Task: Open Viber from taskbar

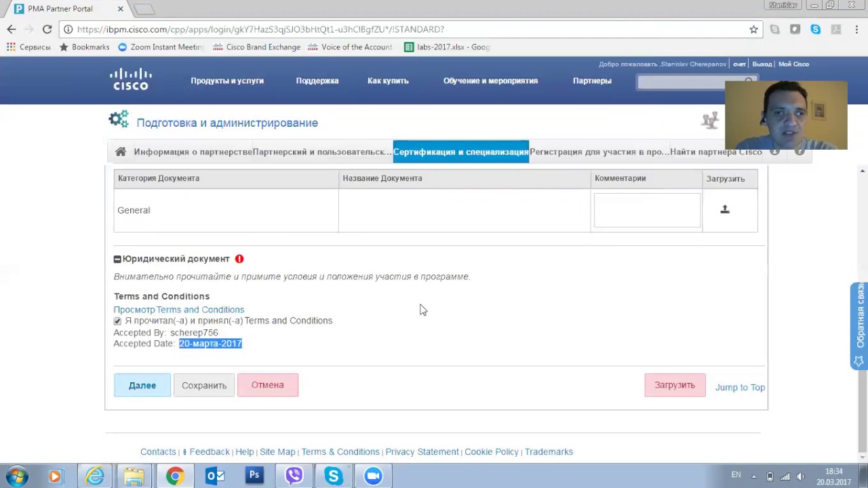Action: click(294, 476)
